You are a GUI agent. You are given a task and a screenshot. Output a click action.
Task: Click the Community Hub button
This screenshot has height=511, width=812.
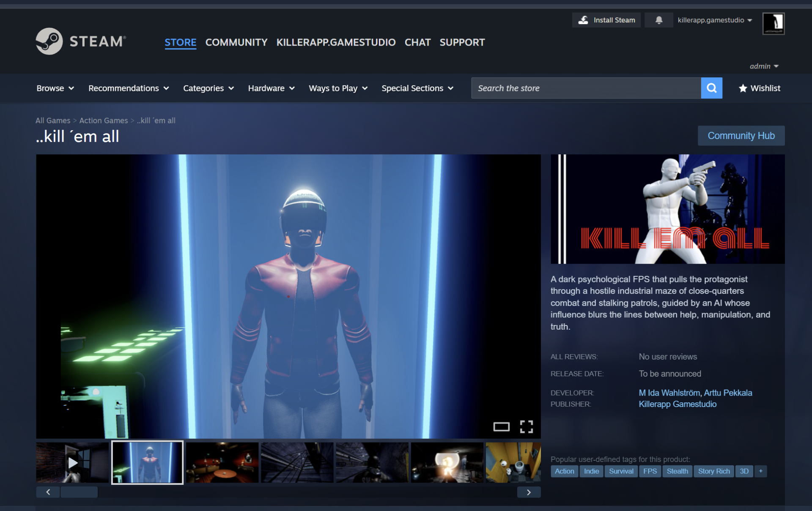(x=741, y=135)
